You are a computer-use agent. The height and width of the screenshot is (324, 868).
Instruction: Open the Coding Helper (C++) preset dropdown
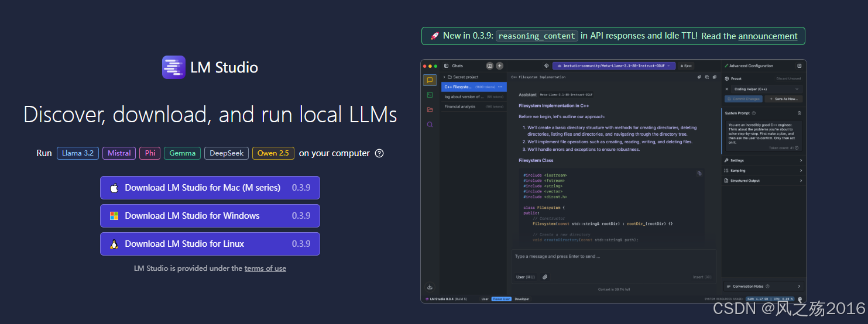pos(767,89)
